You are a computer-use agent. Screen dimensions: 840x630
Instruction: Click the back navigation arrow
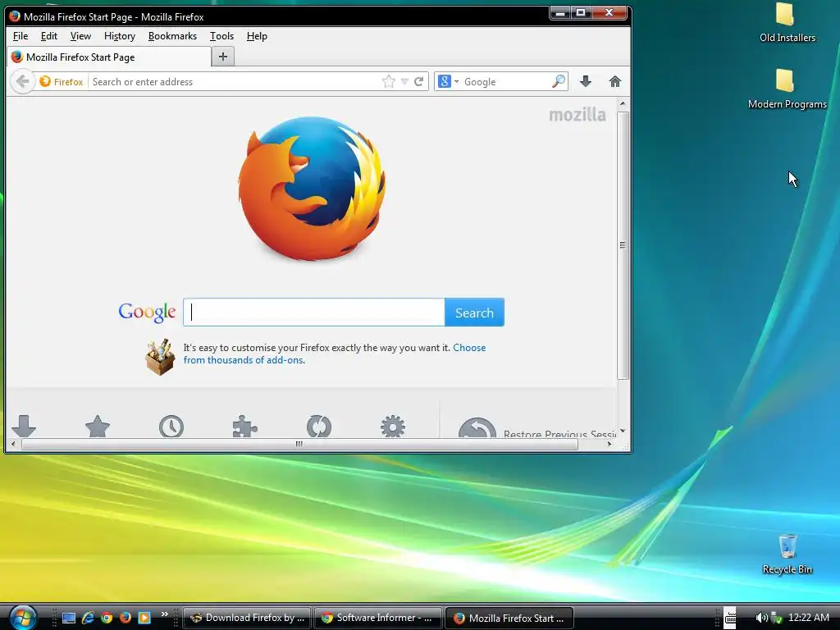pos(22,81)
